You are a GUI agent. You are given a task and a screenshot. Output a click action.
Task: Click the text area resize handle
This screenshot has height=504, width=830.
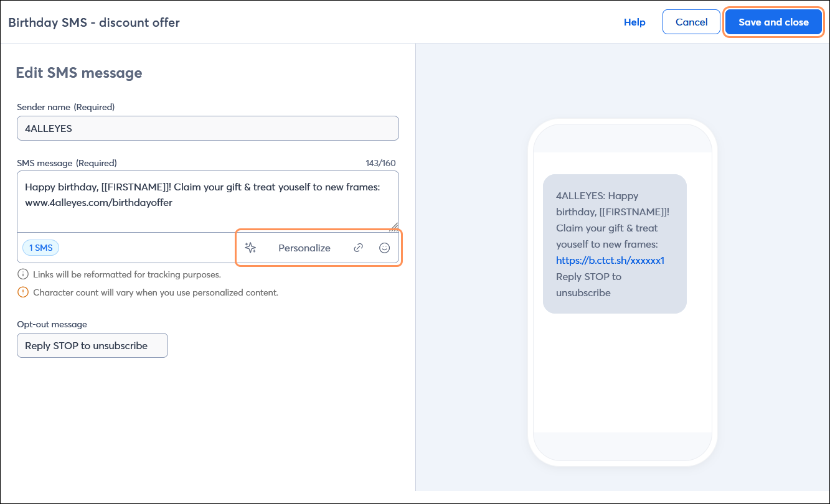[x=394, y=227]
